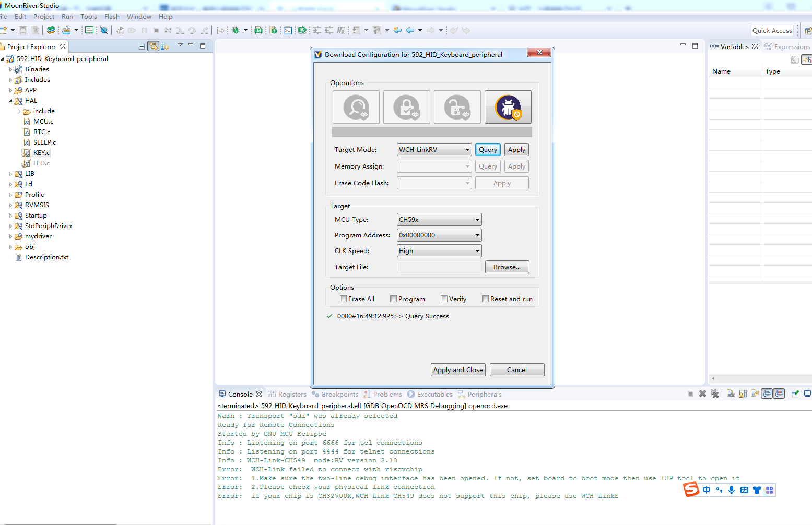Viewport: 812px width, 525px height.
Task: Select SLEEP.c in the HAL folder
Action: [x=44, y=142]
